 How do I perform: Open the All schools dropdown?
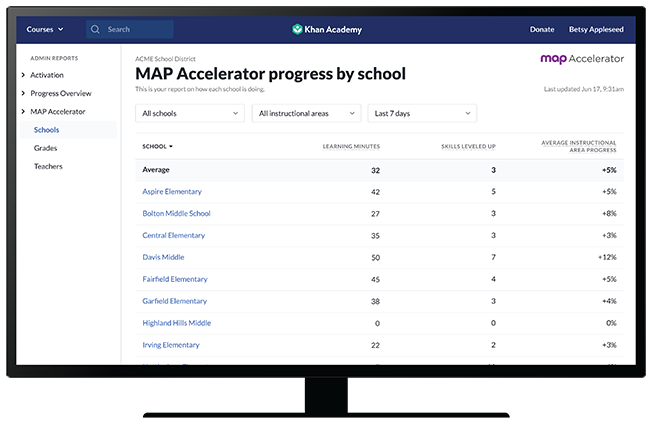click(x=190, y=113)
